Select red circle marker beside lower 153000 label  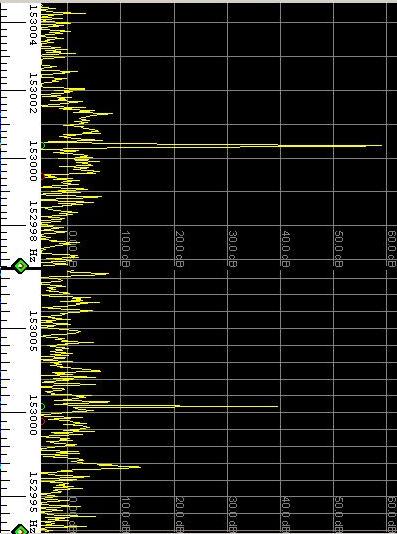tap(43, 422)
